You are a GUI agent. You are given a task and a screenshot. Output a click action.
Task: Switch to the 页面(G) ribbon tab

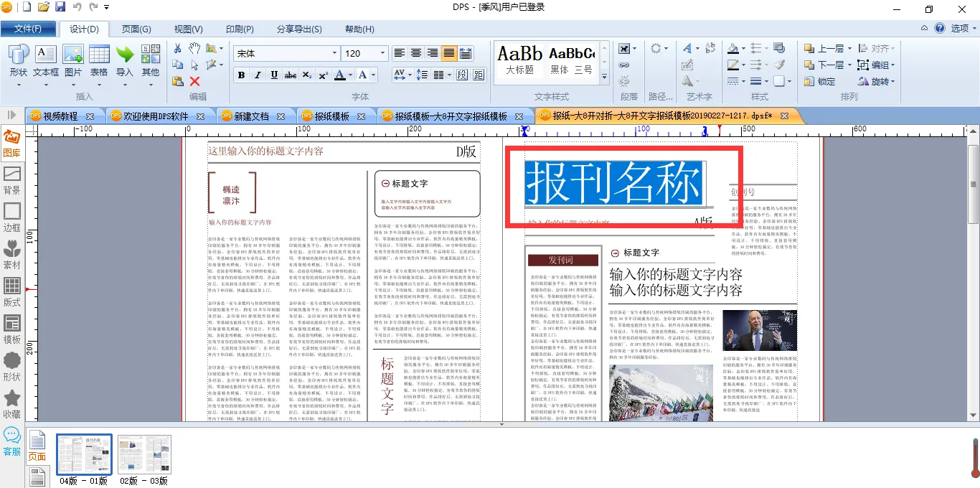pyautogui.click(x=136, y=29)
